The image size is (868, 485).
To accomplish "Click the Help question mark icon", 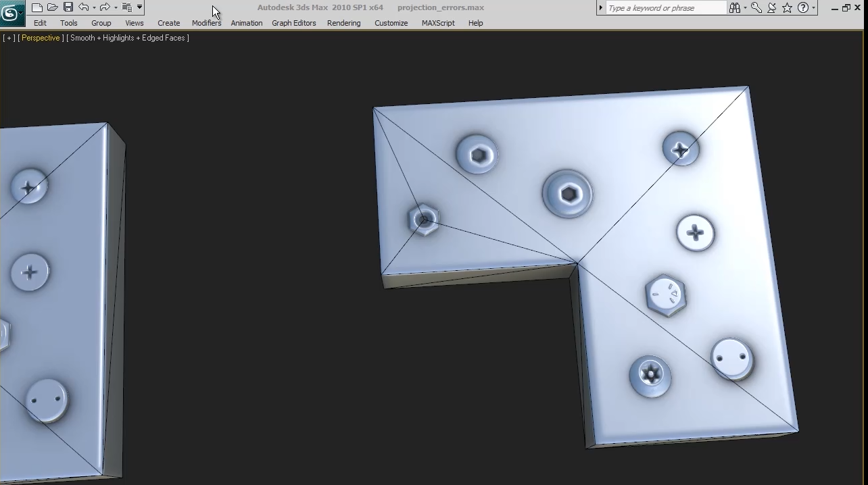I will tap(803, 8).
